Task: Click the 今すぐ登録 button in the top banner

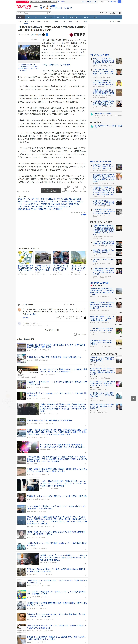Action: [x=61, y=2]
